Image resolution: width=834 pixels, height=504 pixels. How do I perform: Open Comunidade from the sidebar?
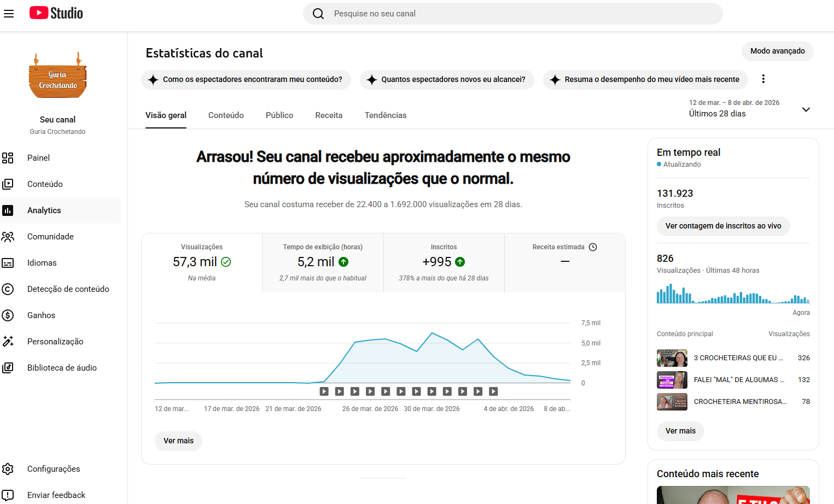(50, 237)
